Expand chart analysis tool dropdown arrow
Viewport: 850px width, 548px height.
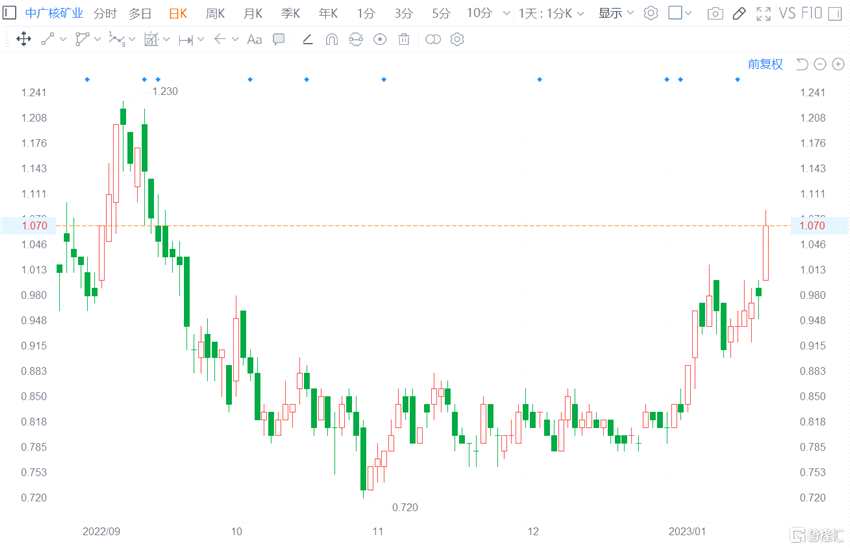pos(166,39)
